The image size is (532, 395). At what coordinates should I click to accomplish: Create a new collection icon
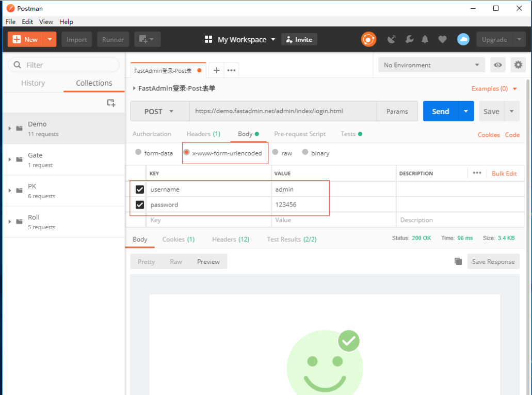(111, 103)
